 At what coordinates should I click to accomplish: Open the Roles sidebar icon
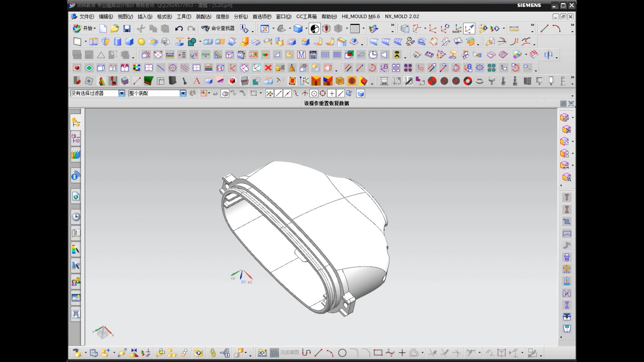tap(76, 282)
